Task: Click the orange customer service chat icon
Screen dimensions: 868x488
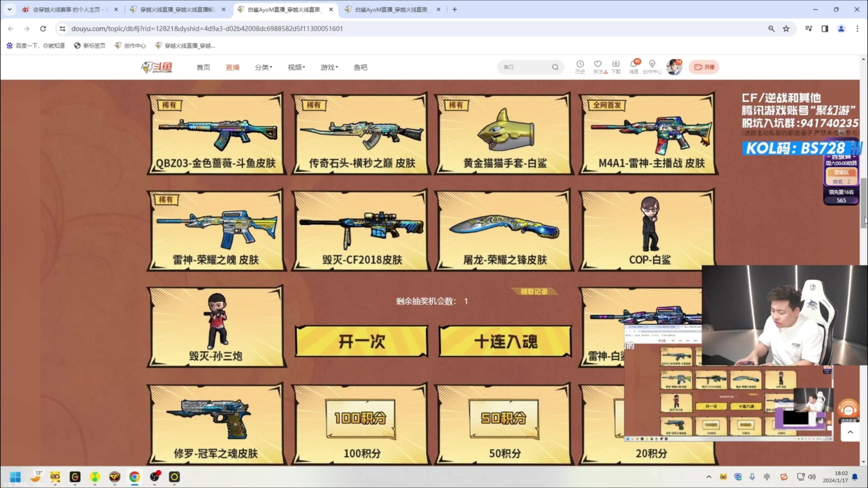Action: click(x=848, y=410)
